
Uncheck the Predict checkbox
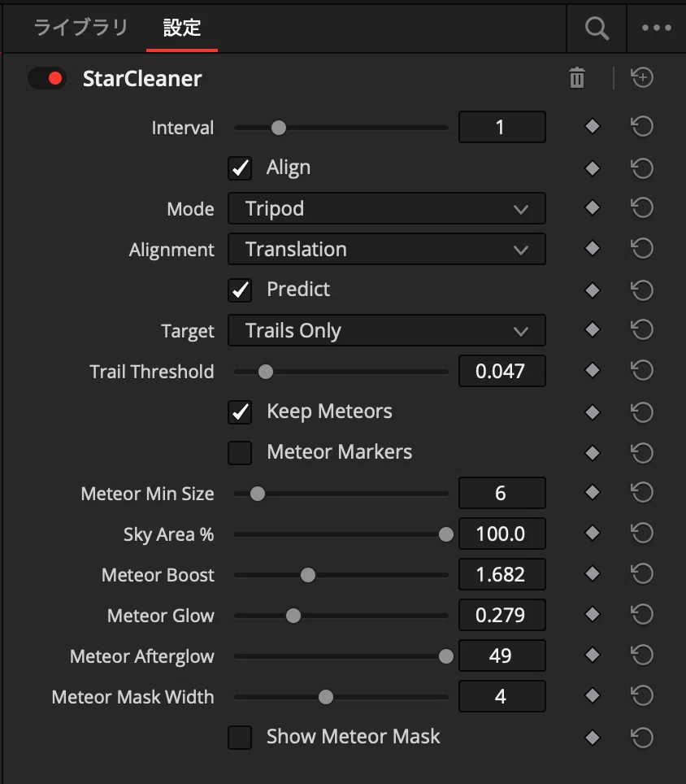pos(240,290)
